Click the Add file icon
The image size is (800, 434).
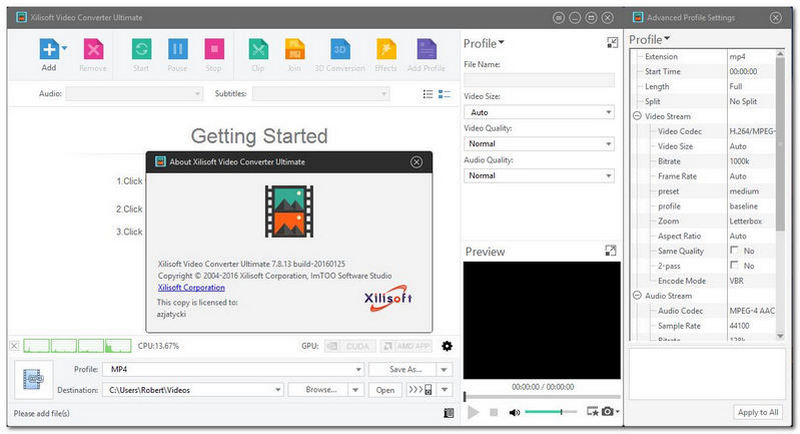pos(47,49)
